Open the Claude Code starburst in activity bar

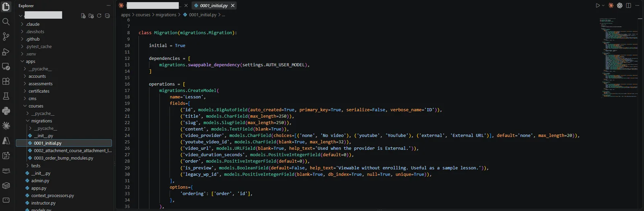point(6,126)
